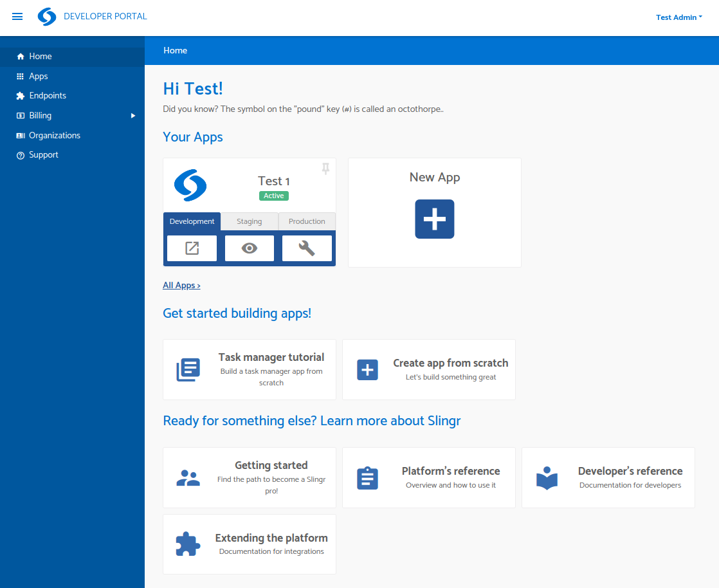Click the Home breadcrumb in blue bar

[175, 50]
